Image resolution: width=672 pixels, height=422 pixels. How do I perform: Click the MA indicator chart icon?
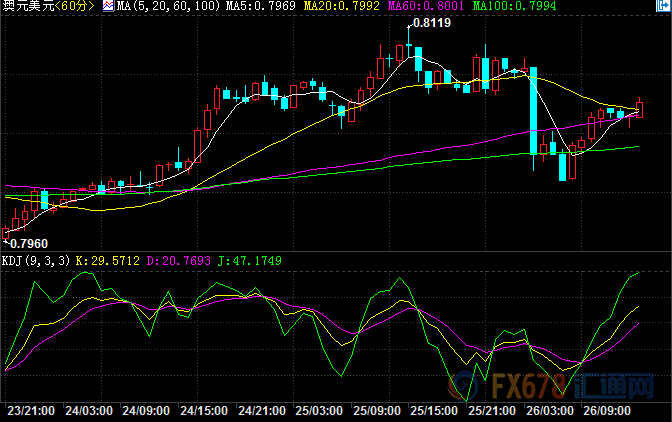point(108,6)
